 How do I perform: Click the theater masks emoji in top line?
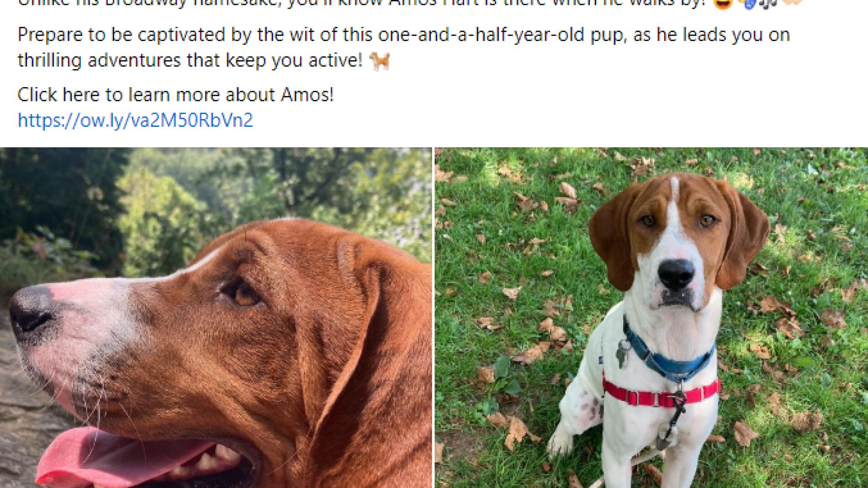746,4
